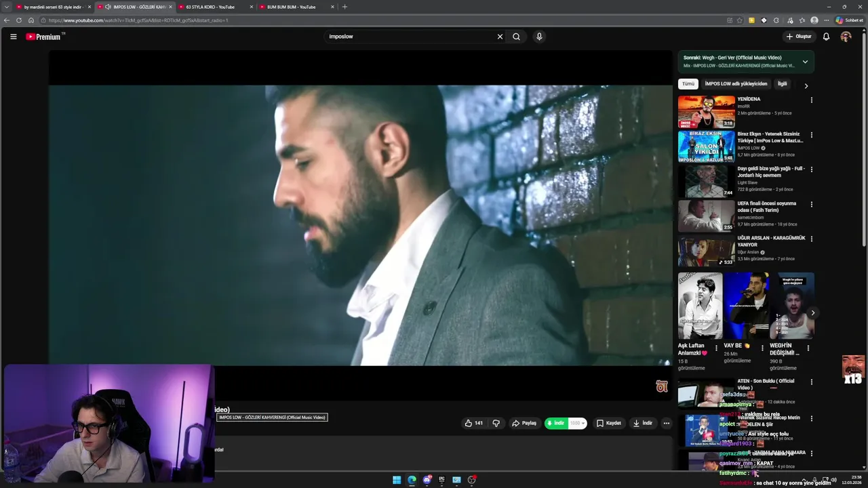This screenshot has width=868, height=488.
Task: Open options for UĞUR ARSLAN video
Action: coord(811,239)
